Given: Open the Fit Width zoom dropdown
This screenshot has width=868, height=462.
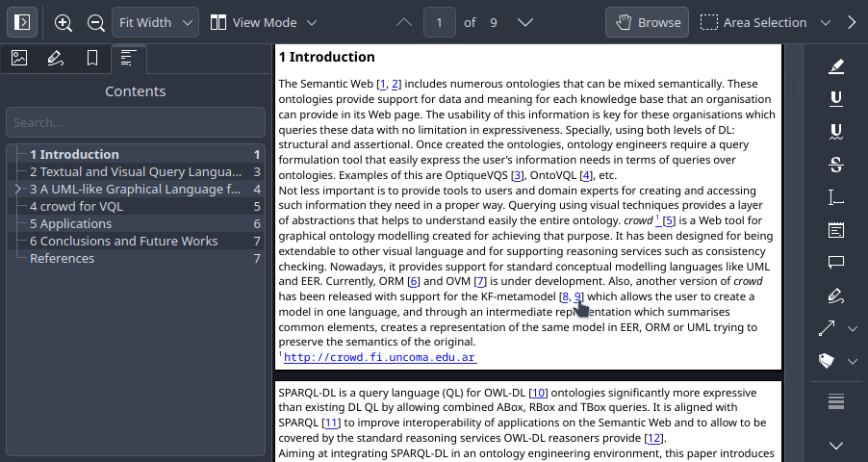Looking at the screenshot, I should [x=155, y=22].
